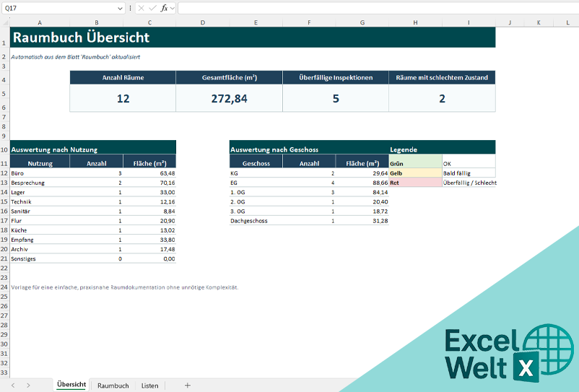Click the Enter checkmark in formula bar
Image resolution: width=579 pixels, height=392 pixels.
pyautogui.click(x=152, y=8)
